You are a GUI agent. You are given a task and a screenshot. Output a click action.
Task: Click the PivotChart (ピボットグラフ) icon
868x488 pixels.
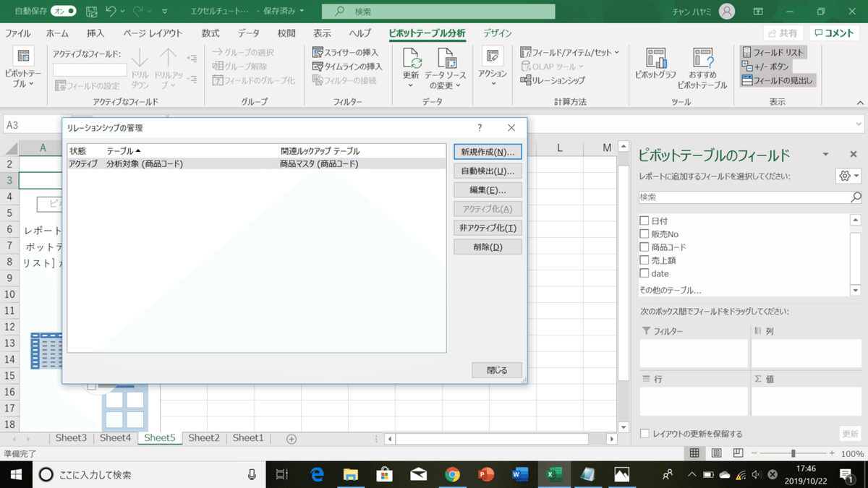click(655, 59)
